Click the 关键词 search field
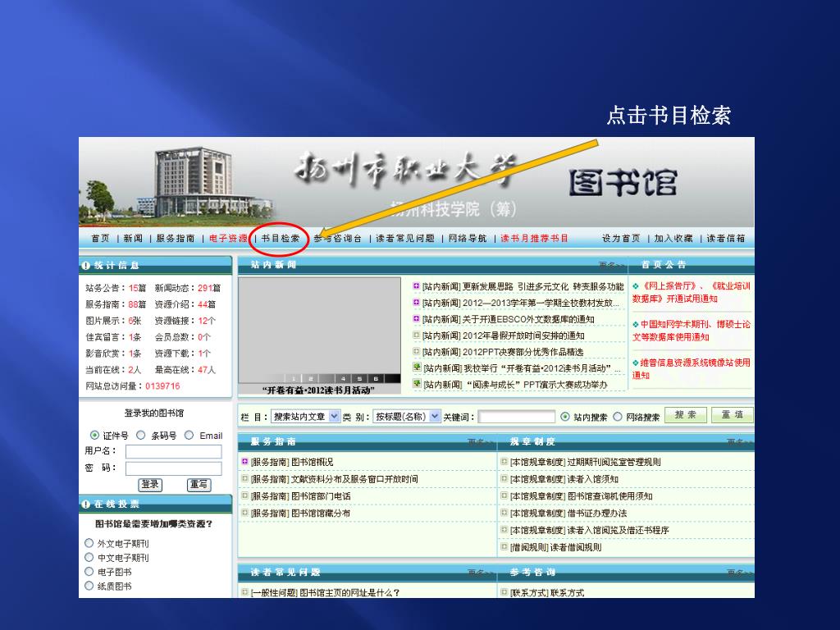Viewport: 840px width, 630px height. [517, 416]
